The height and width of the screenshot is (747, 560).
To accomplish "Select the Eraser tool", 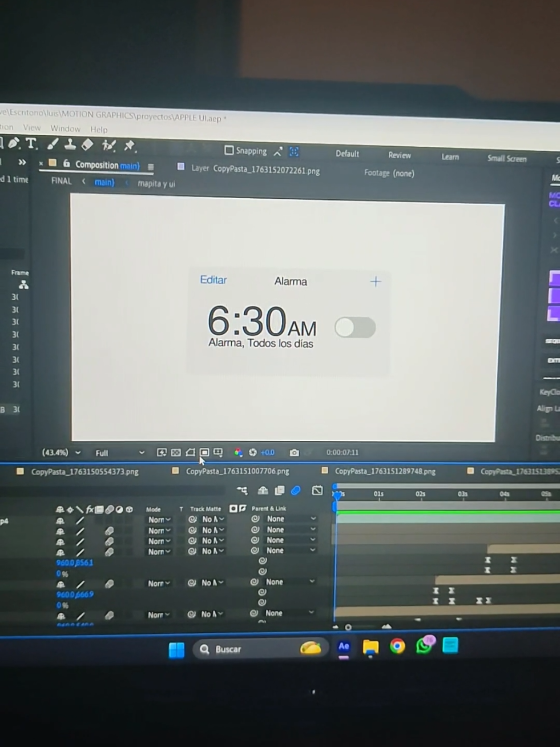I will click(87, 144).
